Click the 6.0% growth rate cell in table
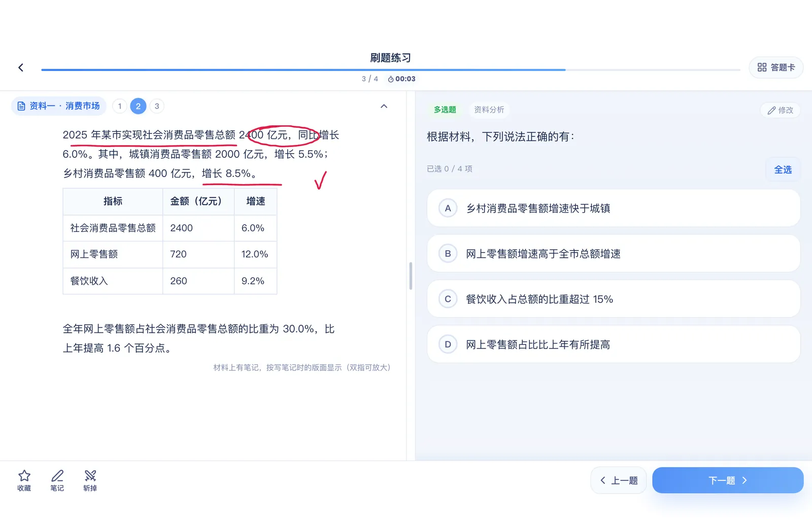The width and height of the screenshot is (812, 523). coord(255,228)
